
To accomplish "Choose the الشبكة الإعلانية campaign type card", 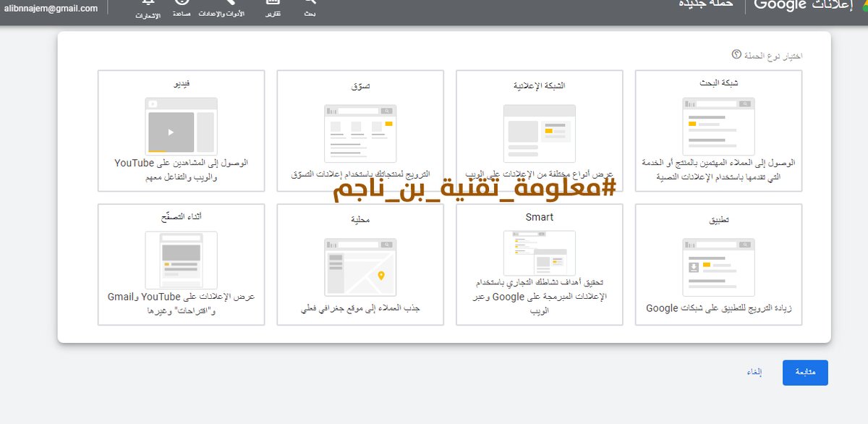I will point(540,131).
